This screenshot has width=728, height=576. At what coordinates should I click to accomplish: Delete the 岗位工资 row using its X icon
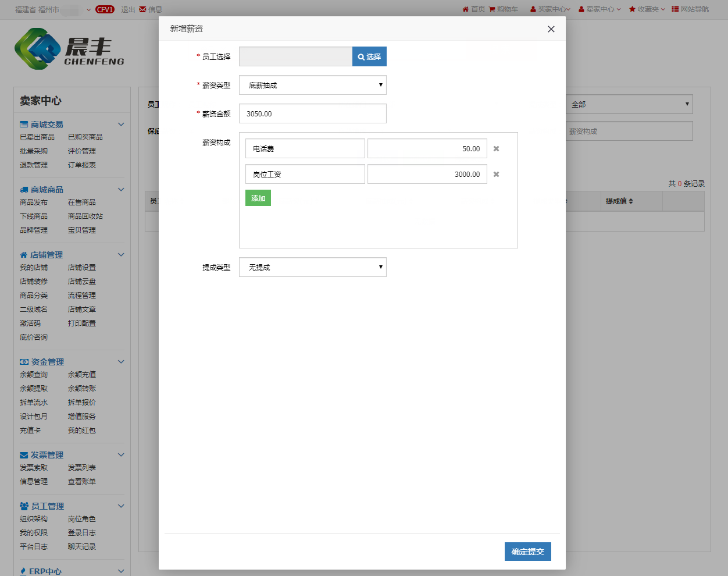tap(496, 175)
